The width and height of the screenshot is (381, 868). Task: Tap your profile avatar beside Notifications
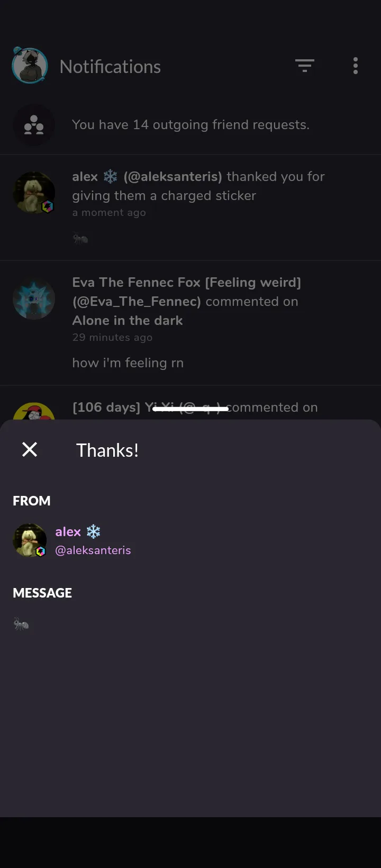click(30, 66)
